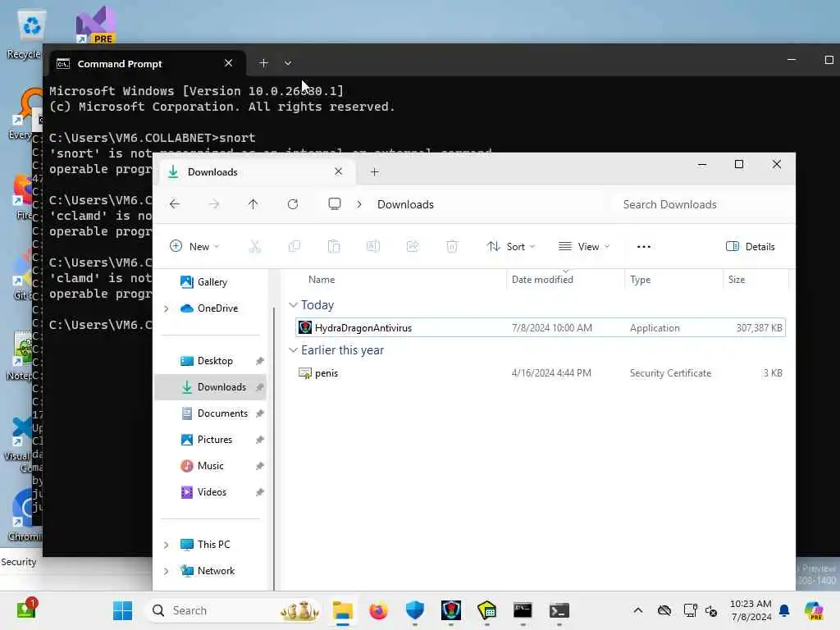
Task: Close the Downloads tab
Action: pos(338,171)
